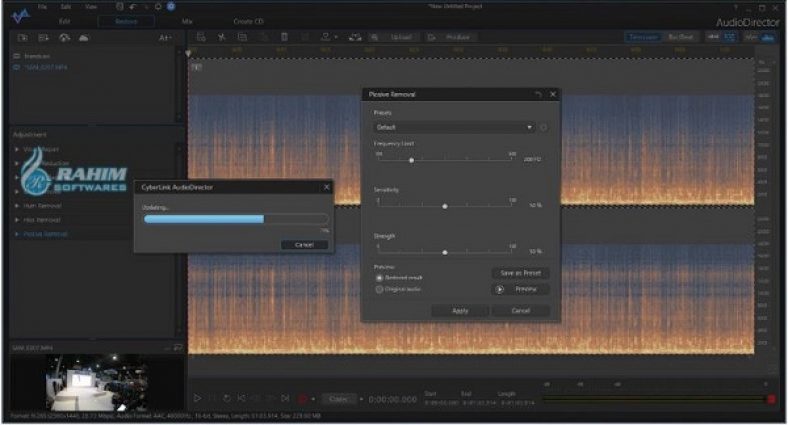The width and height of the screenshot is (788, 425).
Task: Click the video preview thumbnail at bottom left
Action: pyautogui.click(x=95, y=382)
